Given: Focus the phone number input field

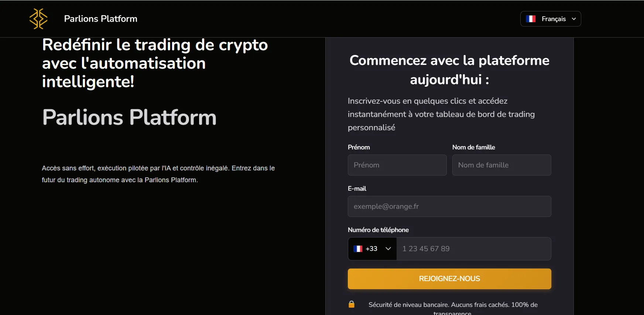Looking at the screenshot, I should pyautogui.click(x=473, y=249).
